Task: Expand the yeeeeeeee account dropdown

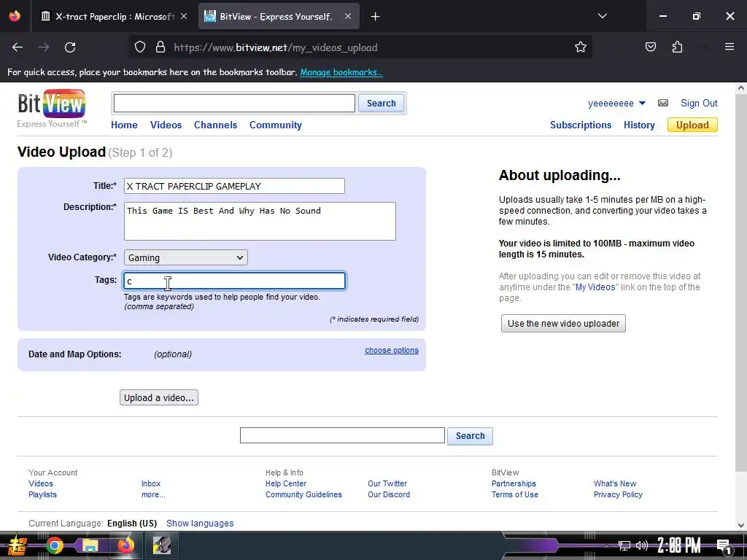Action: point(642,104)
